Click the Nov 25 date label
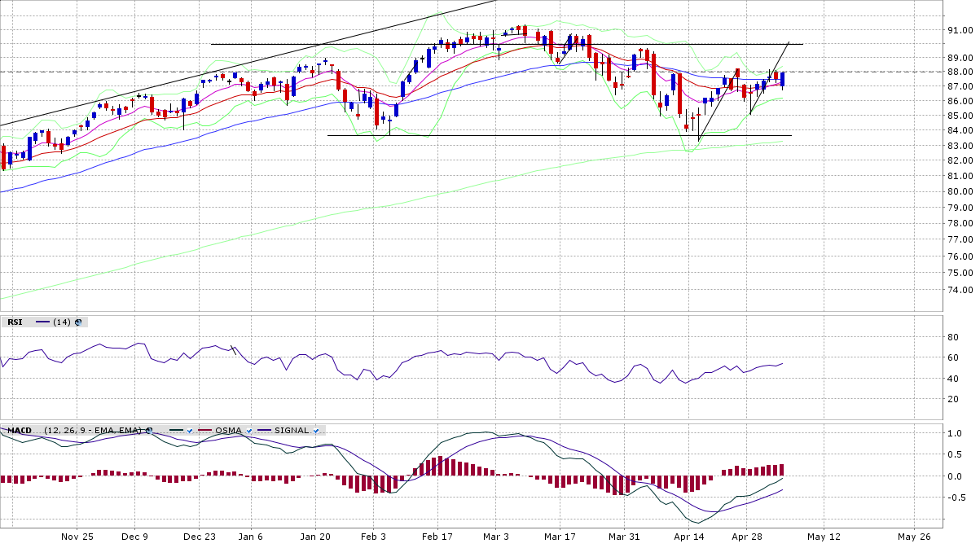Image resolution: width=980 pixels, height=548 pixels. coord(77,537)
